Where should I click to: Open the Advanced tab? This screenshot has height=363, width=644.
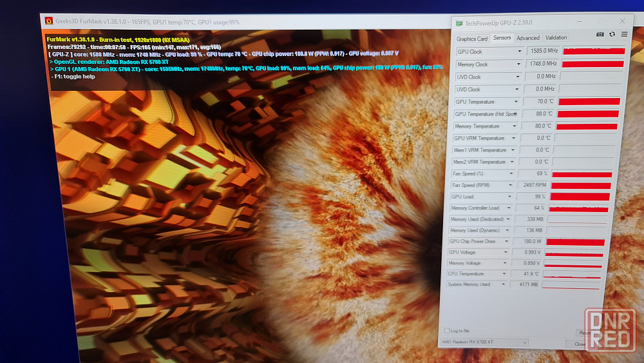click(x=528, y=38)
